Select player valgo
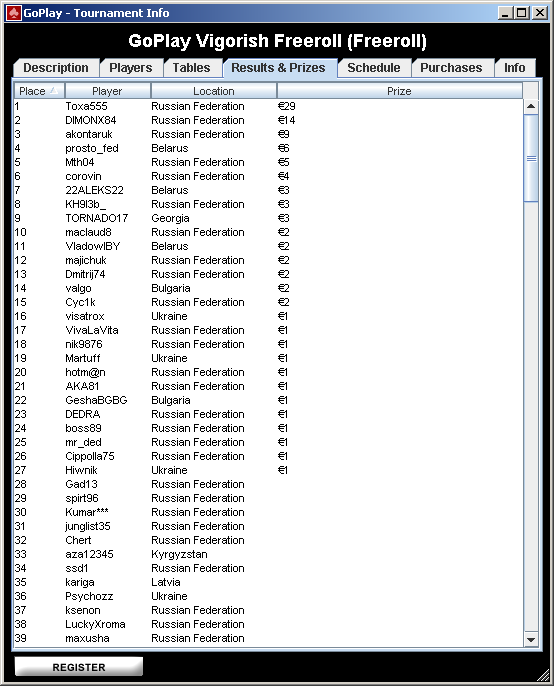Image resolution: width=554 pixels, height=686 pixels. [78, 288]
